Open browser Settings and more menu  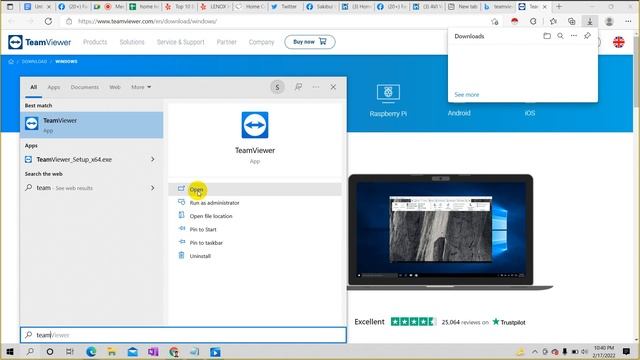click(628, 21)
